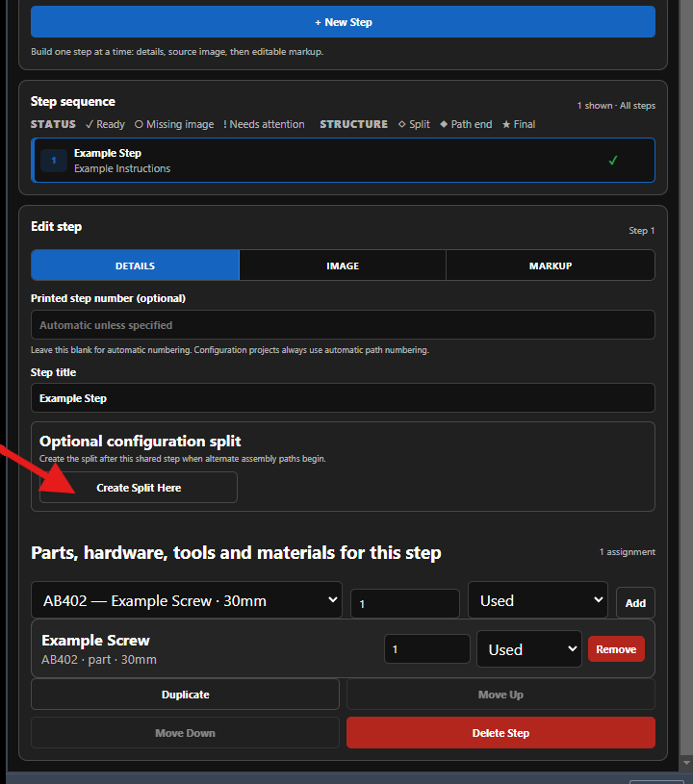Click the 'Missing image' legend label

pos(174,124)
